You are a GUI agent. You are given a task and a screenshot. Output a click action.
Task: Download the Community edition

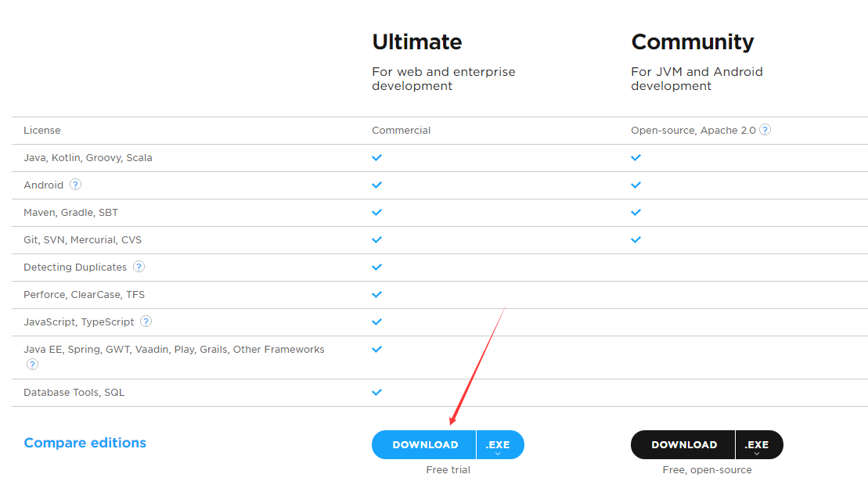click(684, 444)
